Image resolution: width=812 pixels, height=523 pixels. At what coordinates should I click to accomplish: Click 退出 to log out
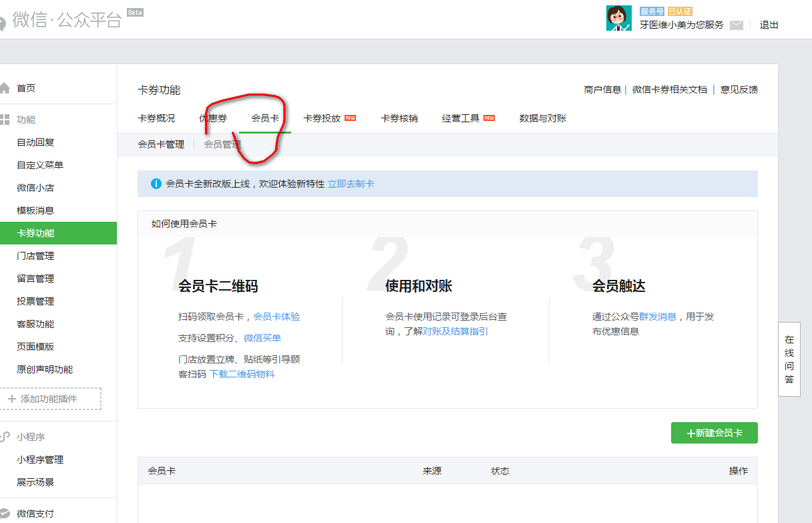769,25
